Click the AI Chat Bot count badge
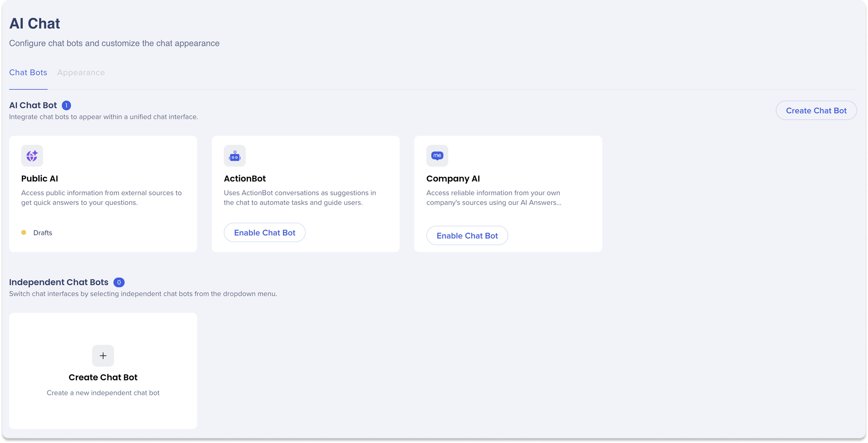This screenshot has height=443, width=868. pos(66,105)
